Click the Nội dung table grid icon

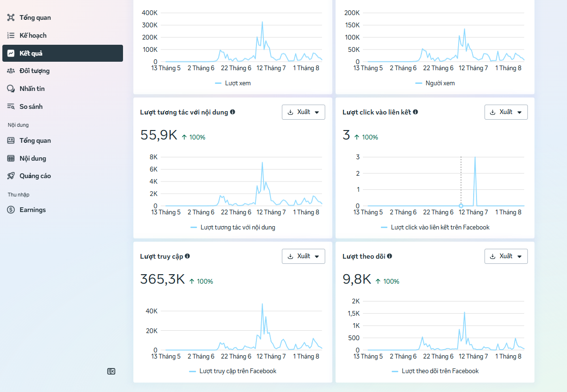(11, 158)
